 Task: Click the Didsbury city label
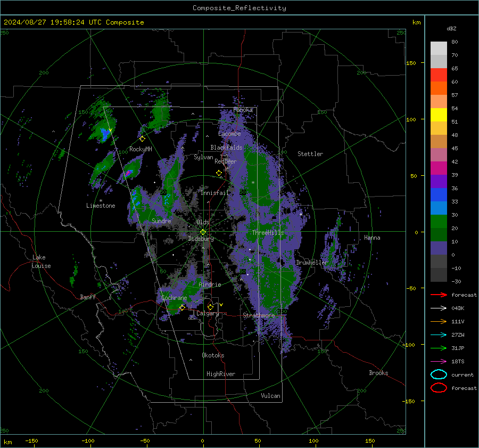pos(201,239)
